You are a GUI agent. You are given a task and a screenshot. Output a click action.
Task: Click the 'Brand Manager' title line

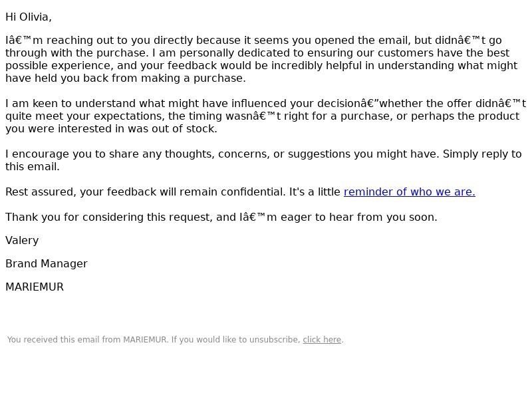click(47, 264)
